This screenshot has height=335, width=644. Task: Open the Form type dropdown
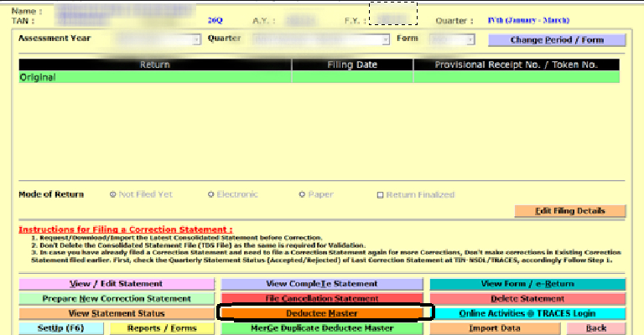coord(470,39)
